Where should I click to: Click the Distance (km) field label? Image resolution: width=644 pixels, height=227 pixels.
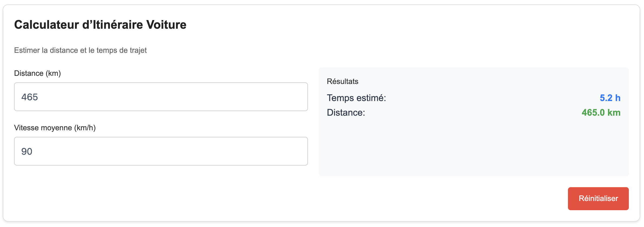pos(37,73)
